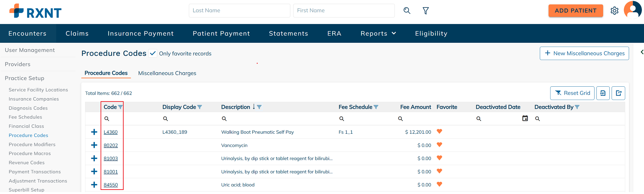Viewport: 644px width, 194px height.
Task: Collapse the right side panel chevron
Action: click(642, 52)
